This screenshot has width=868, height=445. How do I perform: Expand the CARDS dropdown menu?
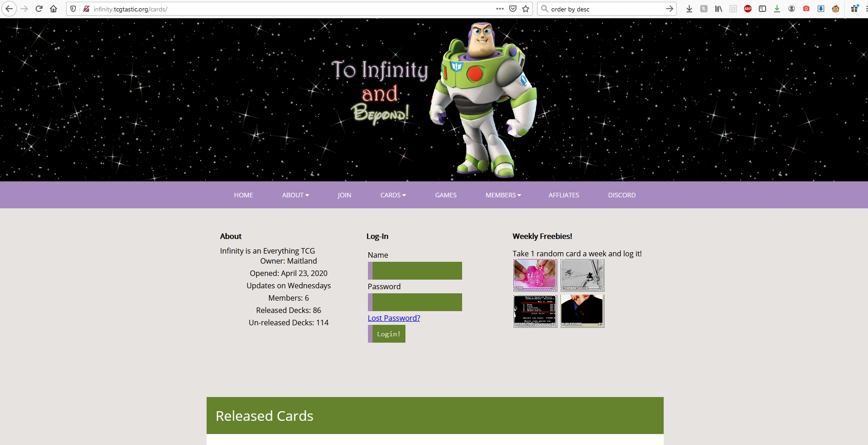(393, 195)
